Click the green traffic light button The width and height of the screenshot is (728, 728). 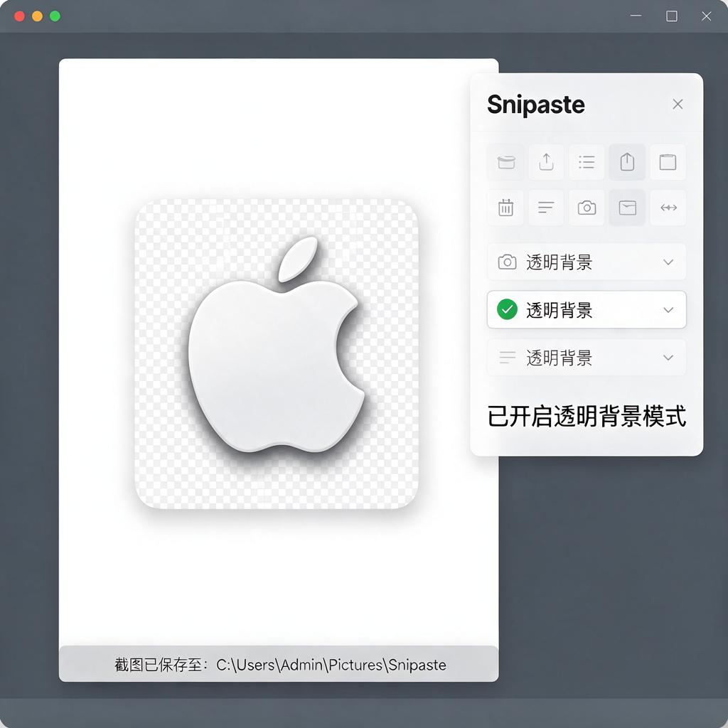55,16
